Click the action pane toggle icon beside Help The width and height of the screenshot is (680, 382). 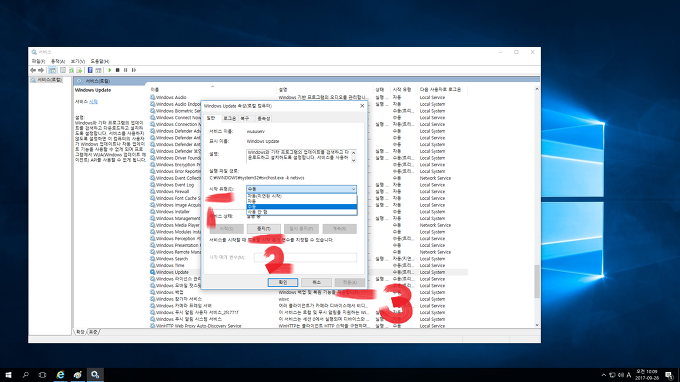98,70
